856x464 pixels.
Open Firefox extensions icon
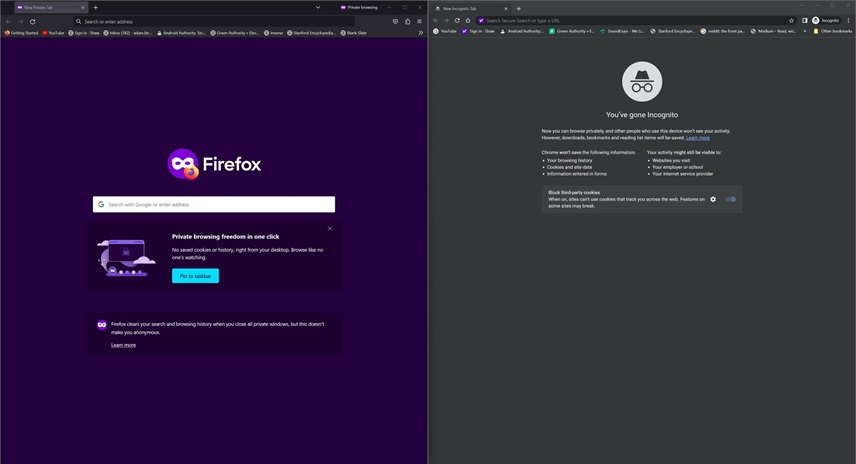[x=407, y=22]
